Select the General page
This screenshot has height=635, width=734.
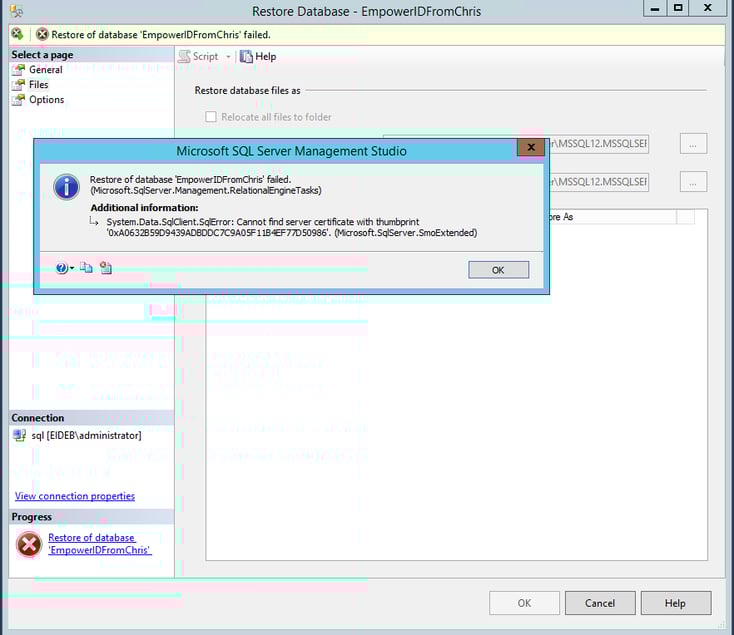(x=45, y=70)
